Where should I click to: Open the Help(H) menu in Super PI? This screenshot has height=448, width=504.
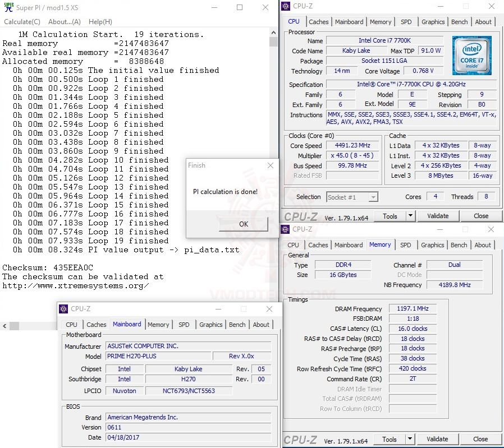pyautogui.click(x=100, y=22)
